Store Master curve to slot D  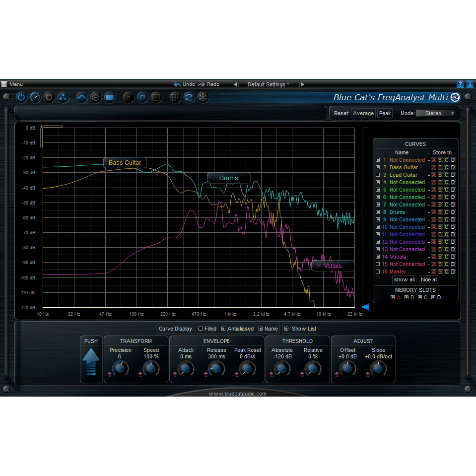click(x=453, y=272)
